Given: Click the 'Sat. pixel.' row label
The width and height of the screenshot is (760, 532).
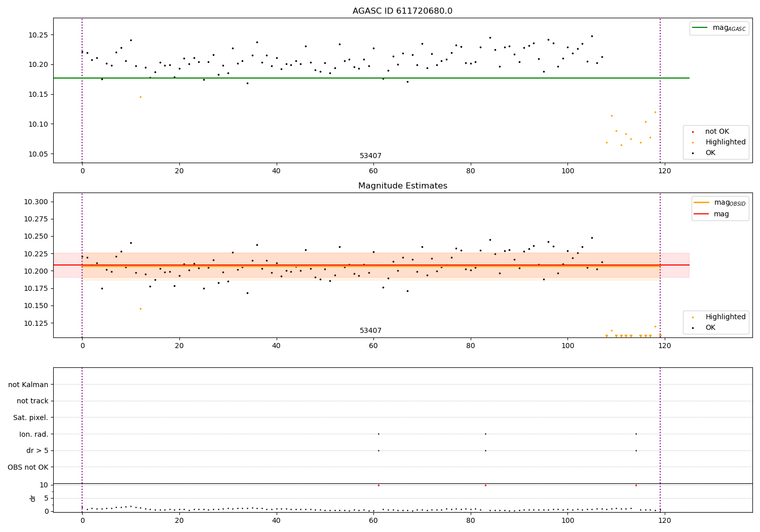Looking at the screenshot, I should (x=31, y=417).
